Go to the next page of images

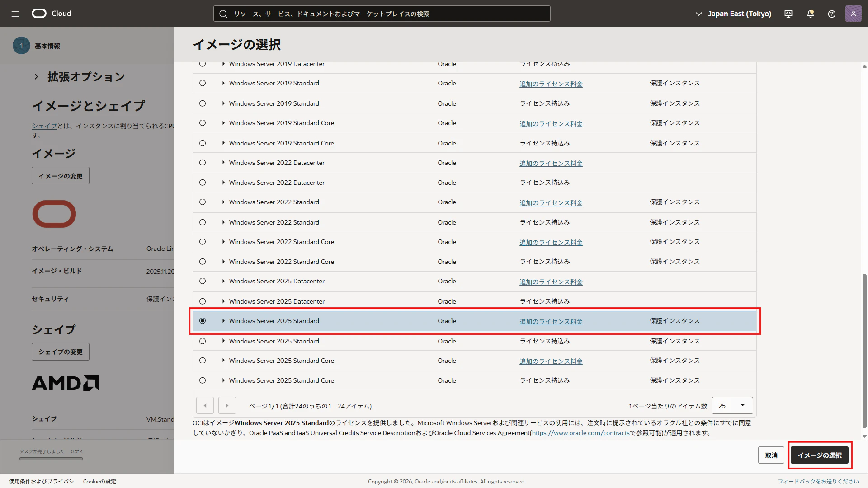pos(227,406)
